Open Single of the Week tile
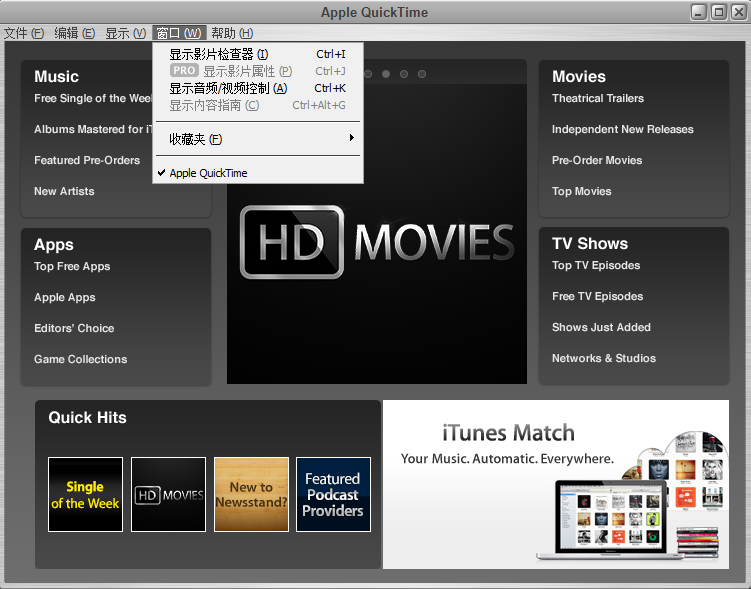The width and height of the screenshot is (751, 589). click(85, 494)
